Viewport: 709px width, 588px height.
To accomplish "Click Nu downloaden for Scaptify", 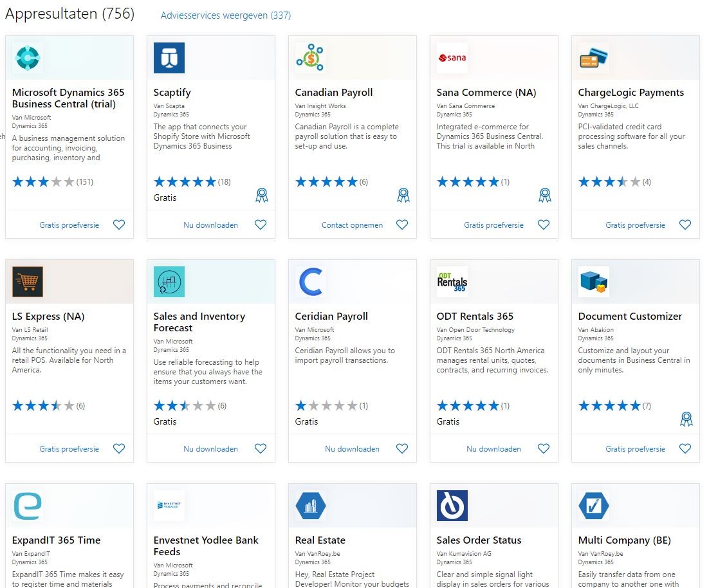I will coord(211,225).
